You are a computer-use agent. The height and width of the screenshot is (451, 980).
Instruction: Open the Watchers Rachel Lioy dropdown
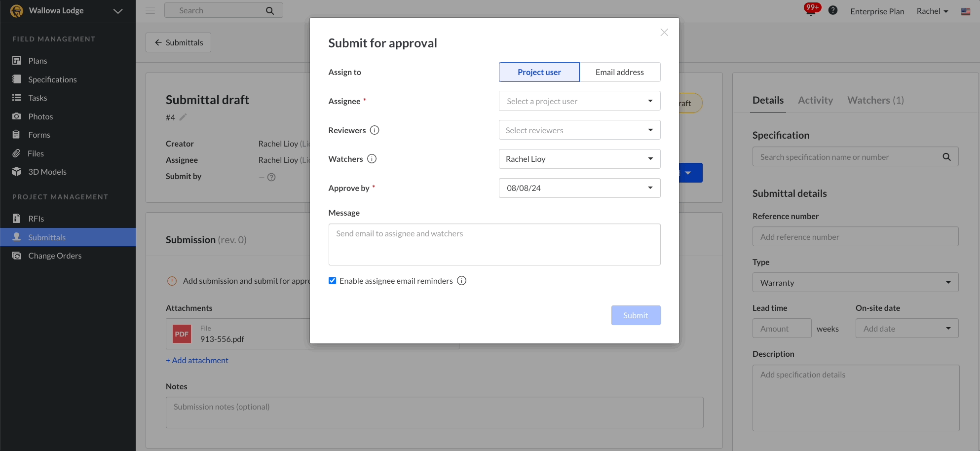point(580,159)
